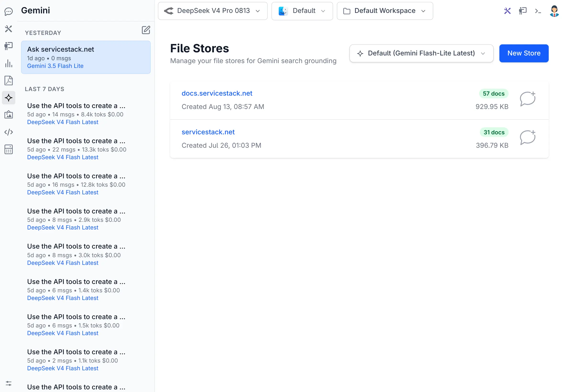The height and width of the screenshot is (392, 564).
Task: Open the 6 msgs 1.4k toks conversation
Action: 86,289
